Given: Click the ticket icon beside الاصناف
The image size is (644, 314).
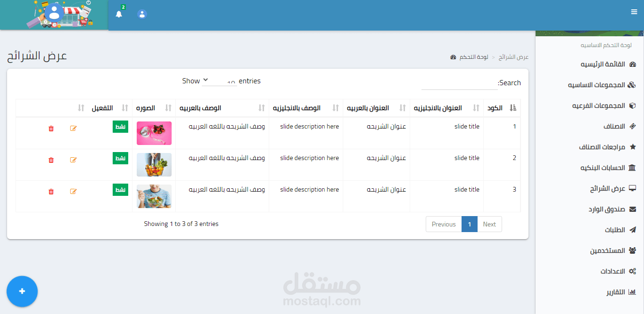Looking at the screenshot, I should pyautogui.click(x=633, y=127).
